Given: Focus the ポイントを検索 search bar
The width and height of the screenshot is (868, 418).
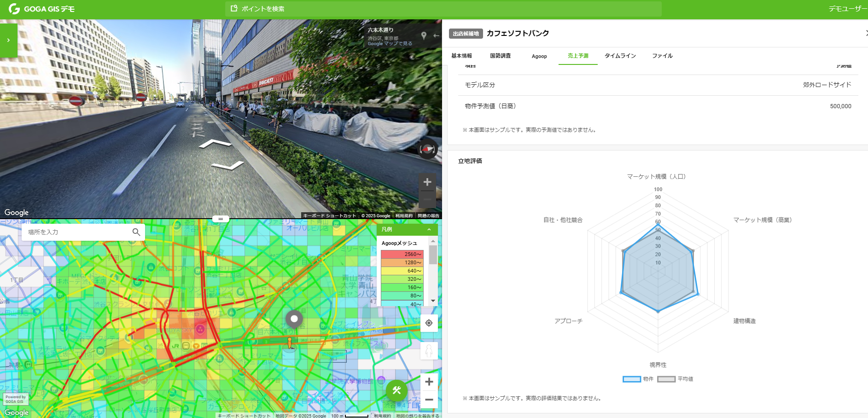Looking at the screenshot, I should pyautogui.click(x=443, y=9).
